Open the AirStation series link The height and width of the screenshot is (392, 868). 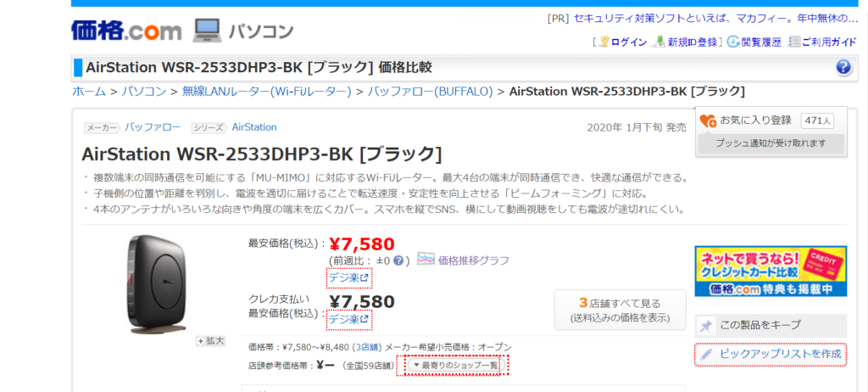click(254, 127)
